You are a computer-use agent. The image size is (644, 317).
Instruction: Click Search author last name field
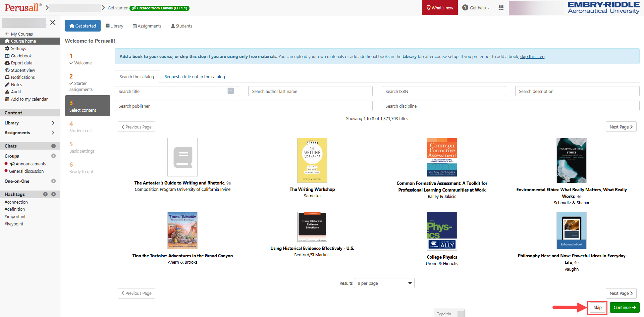tap(310, 91)
